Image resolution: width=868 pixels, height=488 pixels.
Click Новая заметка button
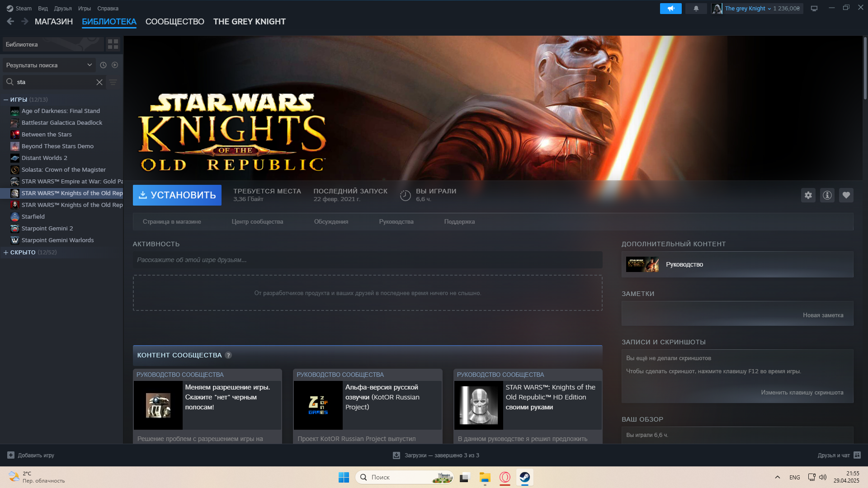pos(823,315)
